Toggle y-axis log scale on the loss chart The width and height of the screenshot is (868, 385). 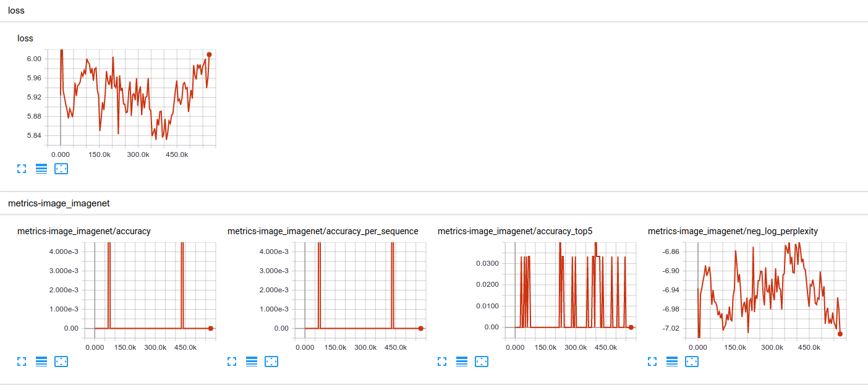click(41, 169)
